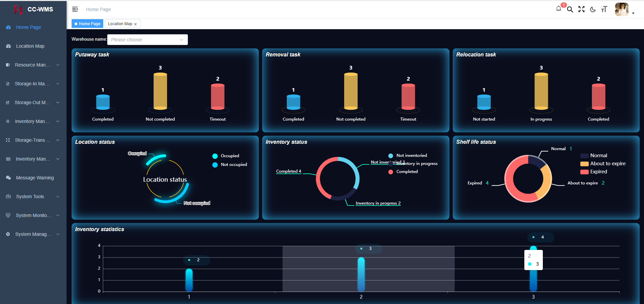Open the user profile dropdown arrow
Screen dimensions: 644x304
point(634,13)
